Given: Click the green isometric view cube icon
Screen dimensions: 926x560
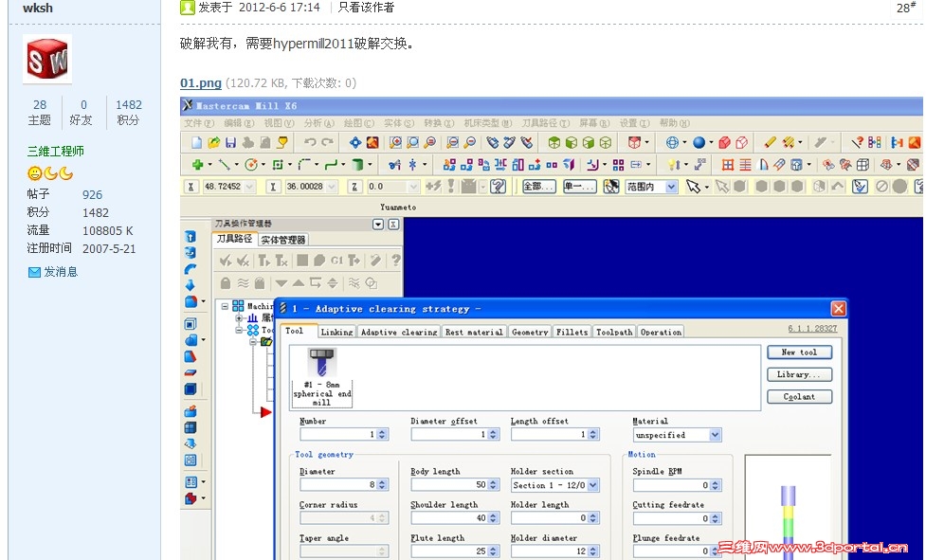Looking at the screenshot, I should pyautogui.click(x=554, y=142).
